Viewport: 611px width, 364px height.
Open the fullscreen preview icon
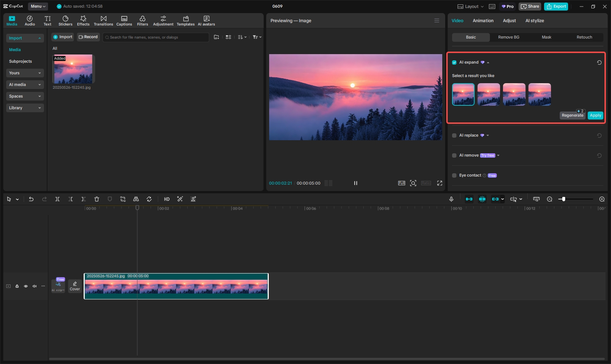click(x=440, y=183)
